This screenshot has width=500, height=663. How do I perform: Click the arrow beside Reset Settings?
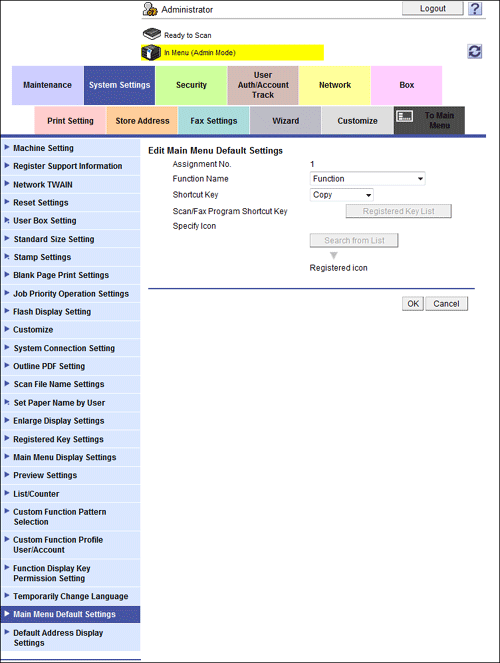click(7, 202)
